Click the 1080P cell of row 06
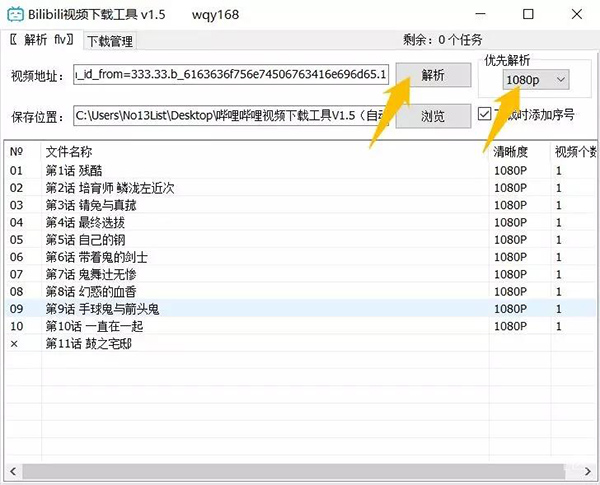The width and height of the screenshot is (600, 485). pos(510,257)
